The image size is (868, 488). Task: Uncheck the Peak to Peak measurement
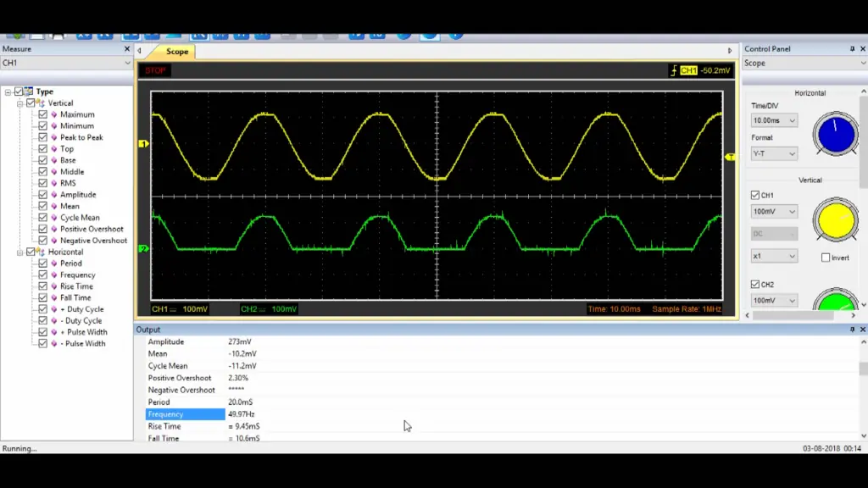[x=42, y=137]
